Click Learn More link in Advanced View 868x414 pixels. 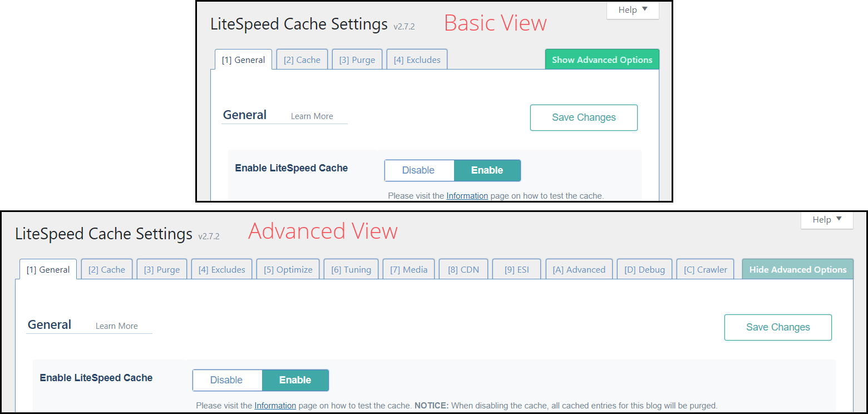pyautogui.click(x=117, y=326)
